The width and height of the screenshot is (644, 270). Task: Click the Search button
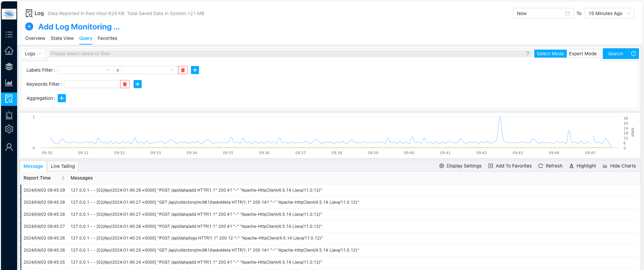615,54
